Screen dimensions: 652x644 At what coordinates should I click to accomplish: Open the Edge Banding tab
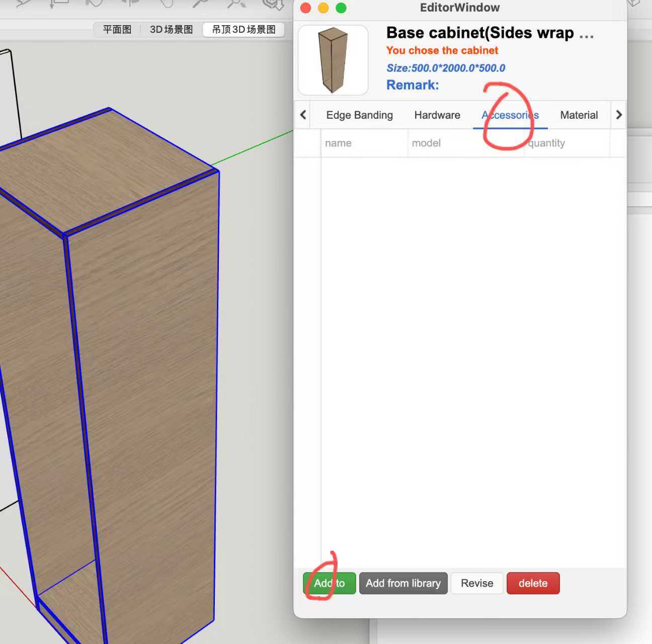359,115
